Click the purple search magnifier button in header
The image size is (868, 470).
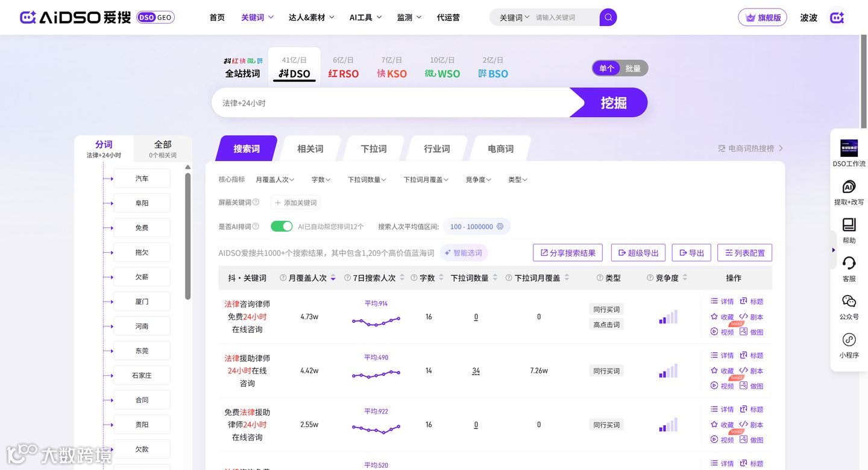click(608, 17)
